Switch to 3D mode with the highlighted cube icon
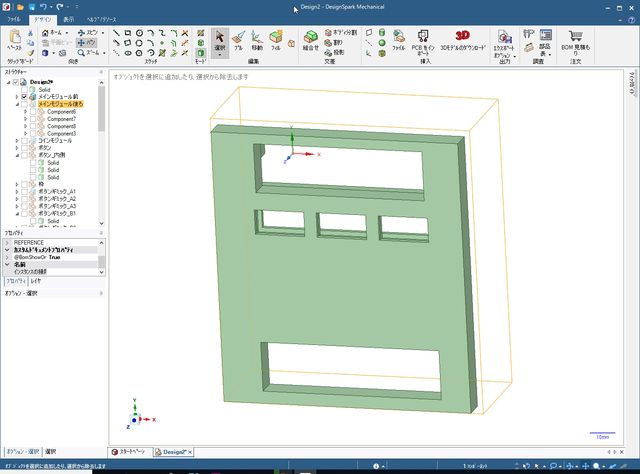Image resolution: width=640 pixels, height=474 pixels. [x=200, y=53]
